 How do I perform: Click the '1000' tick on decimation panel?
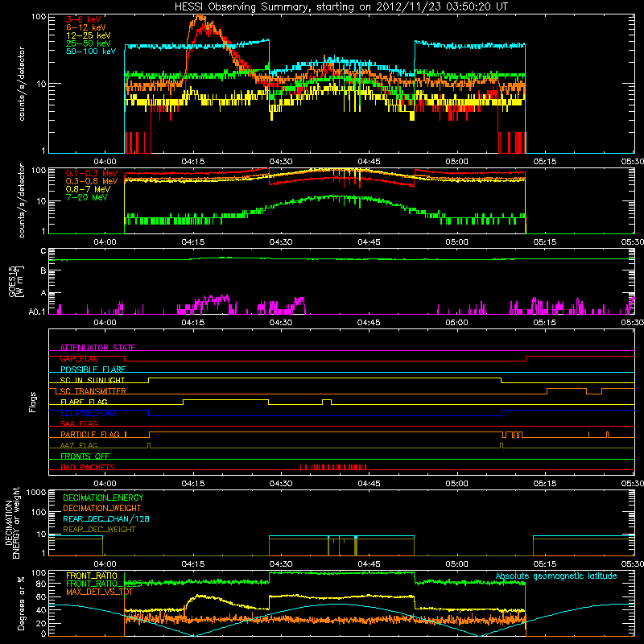(x=36, y=493)
